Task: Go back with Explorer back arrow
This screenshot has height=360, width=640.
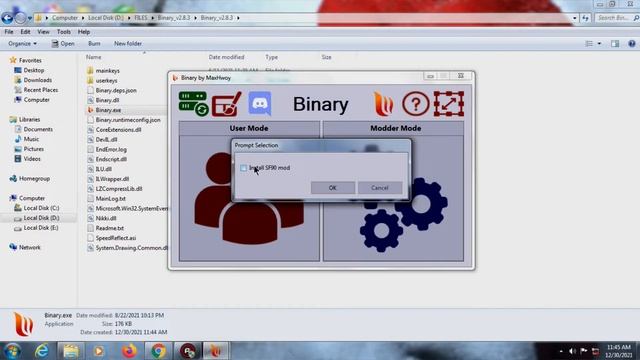Action: coord(7,18)
